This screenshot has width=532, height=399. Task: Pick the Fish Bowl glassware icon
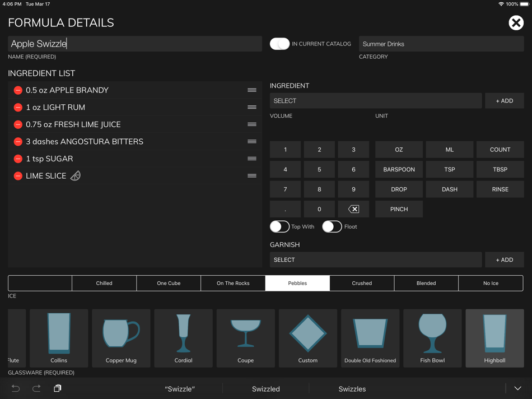point(432,338)
